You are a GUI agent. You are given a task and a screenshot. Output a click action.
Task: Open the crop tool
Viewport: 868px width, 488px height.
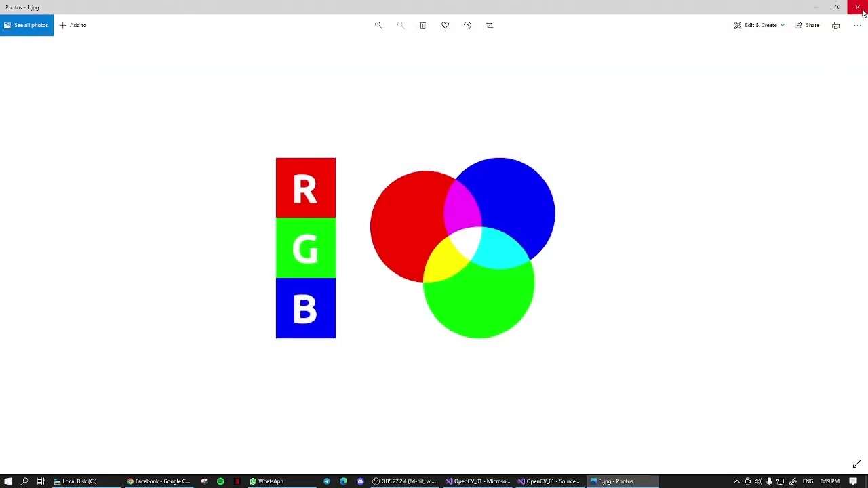click(x=490, y=25)
